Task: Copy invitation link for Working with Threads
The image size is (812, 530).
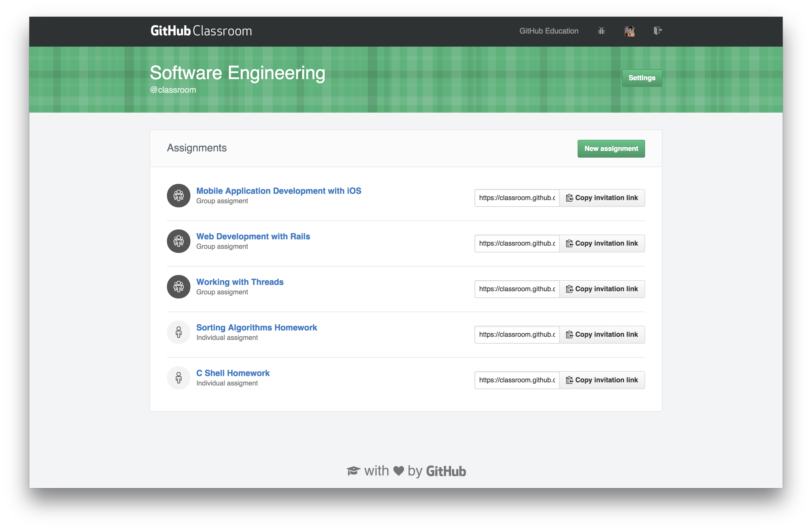Action: [601, 288]
